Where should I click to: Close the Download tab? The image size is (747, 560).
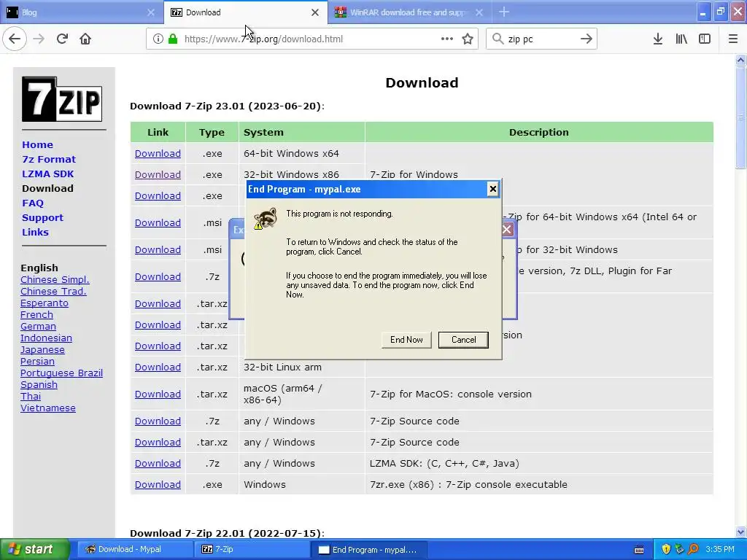[x=315, y=12]
